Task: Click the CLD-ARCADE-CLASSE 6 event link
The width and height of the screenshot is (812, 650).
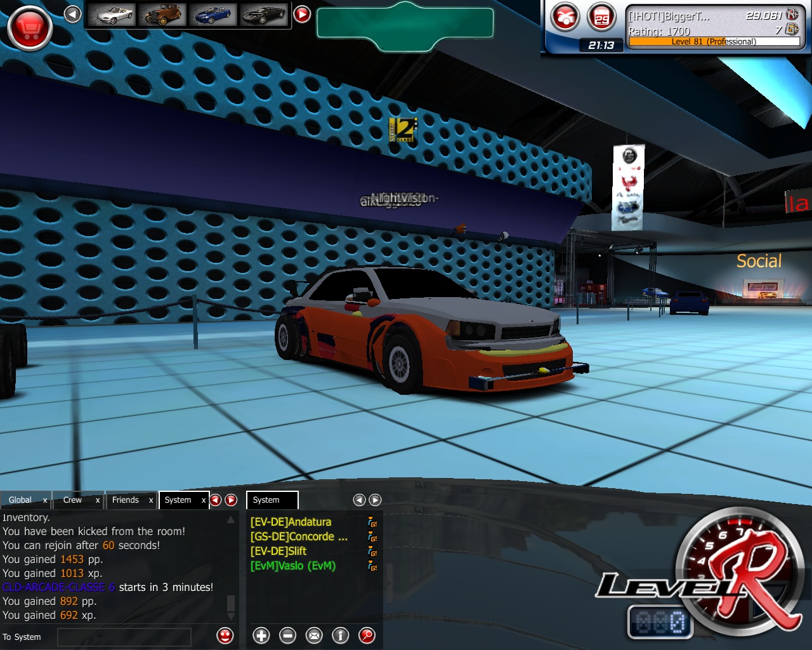Action: (x=59, y=587)
